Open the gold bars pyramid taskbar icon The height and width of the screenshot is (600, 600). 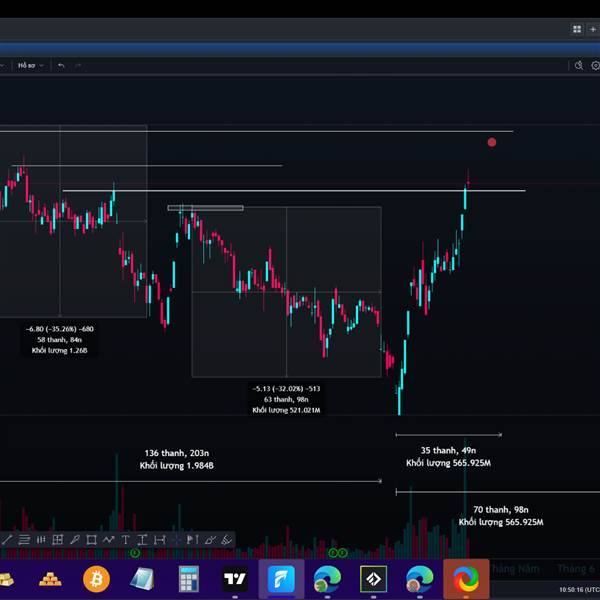(x=51, y=579)
